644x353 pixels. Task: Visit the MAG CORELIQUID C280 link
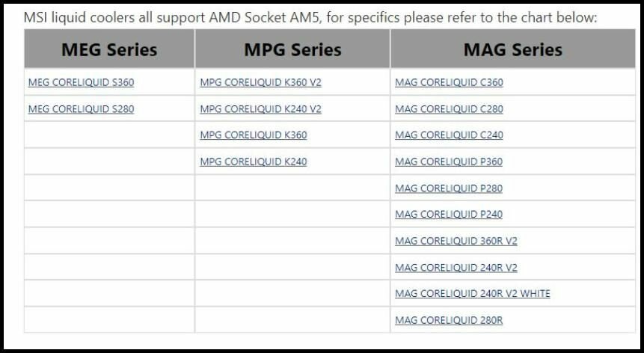pos(449,108)
